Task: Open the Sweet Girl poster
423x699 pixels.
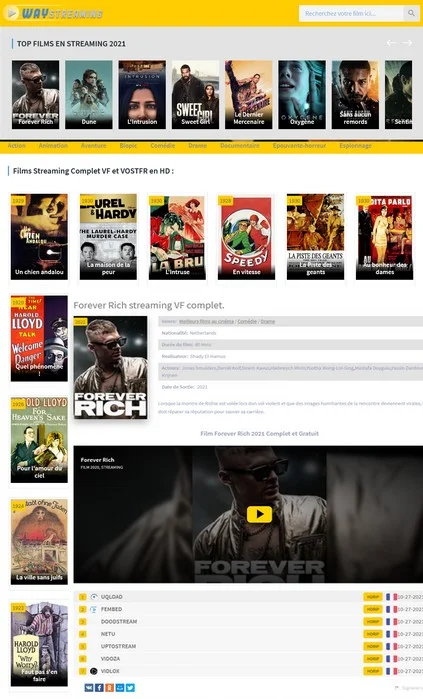Action: 195,95
